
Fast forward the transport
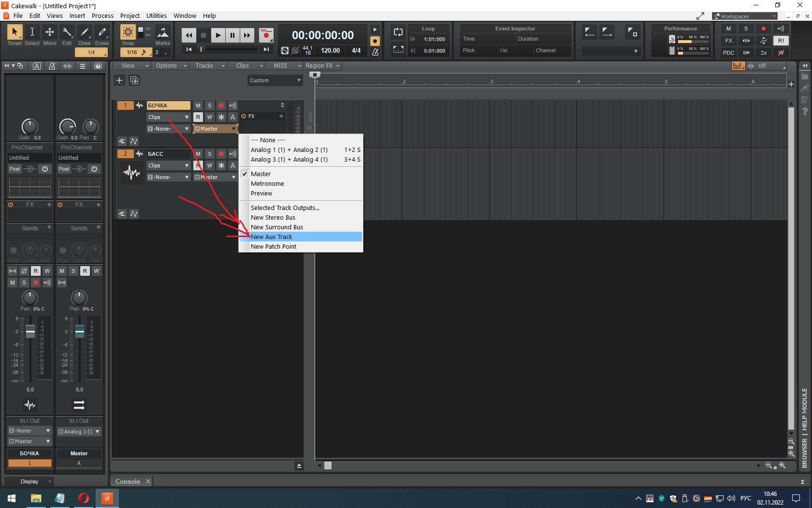(x=247, y=35)
